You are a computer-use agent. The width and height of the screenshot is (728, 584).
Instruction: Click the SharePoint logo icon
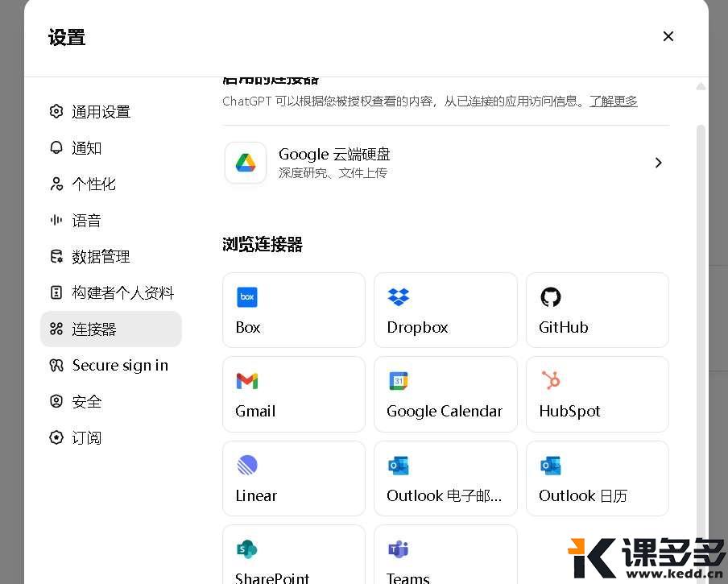pyautogui.click(x=247, y=549)
